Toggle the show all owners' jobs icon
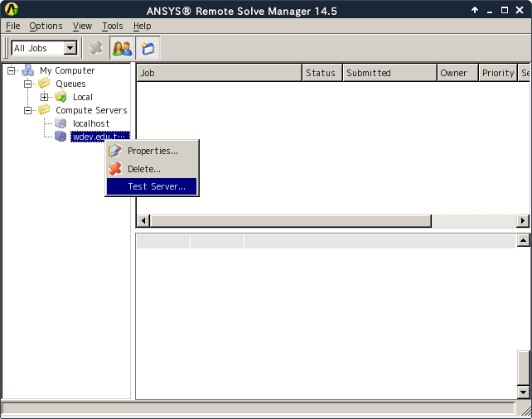The height and width of the screenshot is (419, 532). pyautogui.click(x=122, y=48)
